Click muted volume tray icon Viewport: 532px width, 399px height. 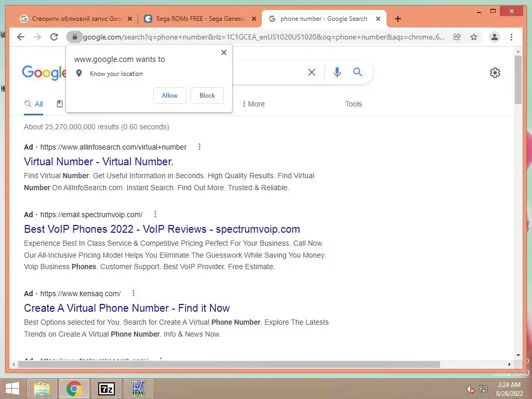click(470, 389)
